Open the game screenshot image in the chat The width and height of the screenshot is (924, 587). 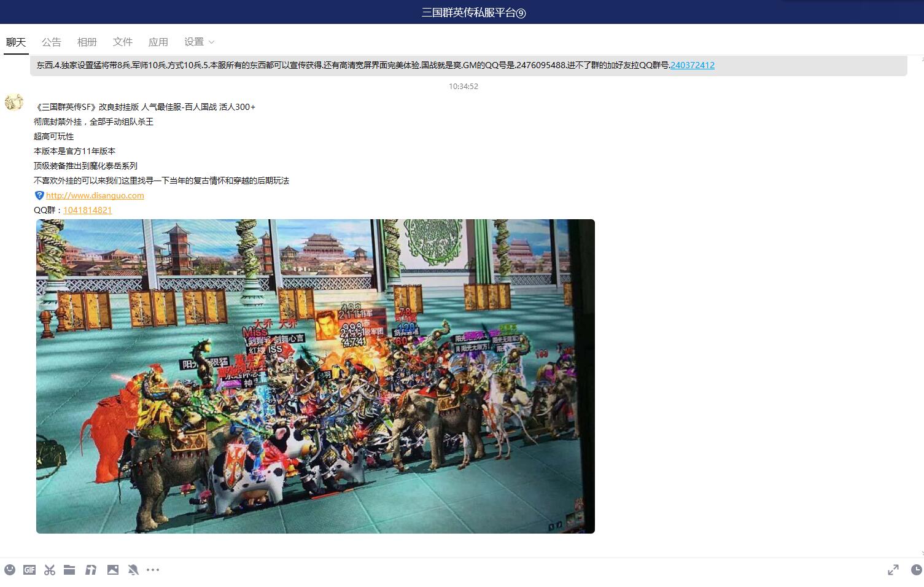click(316, 376)
